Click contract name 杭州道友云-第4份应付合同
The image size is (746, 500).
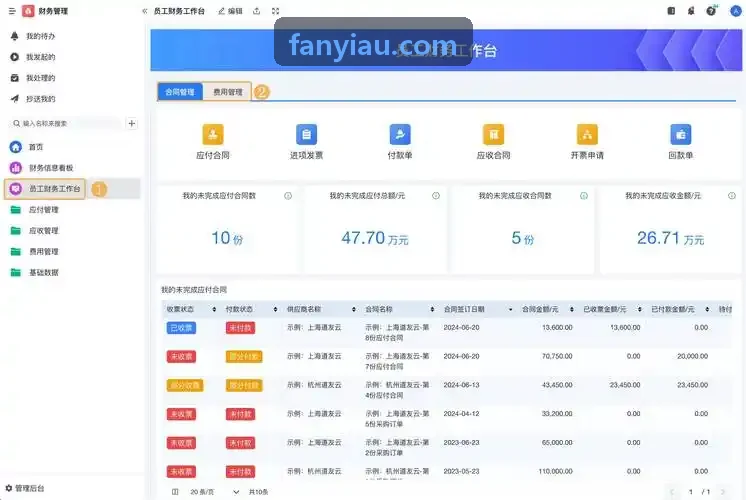(x=397, y=390)
